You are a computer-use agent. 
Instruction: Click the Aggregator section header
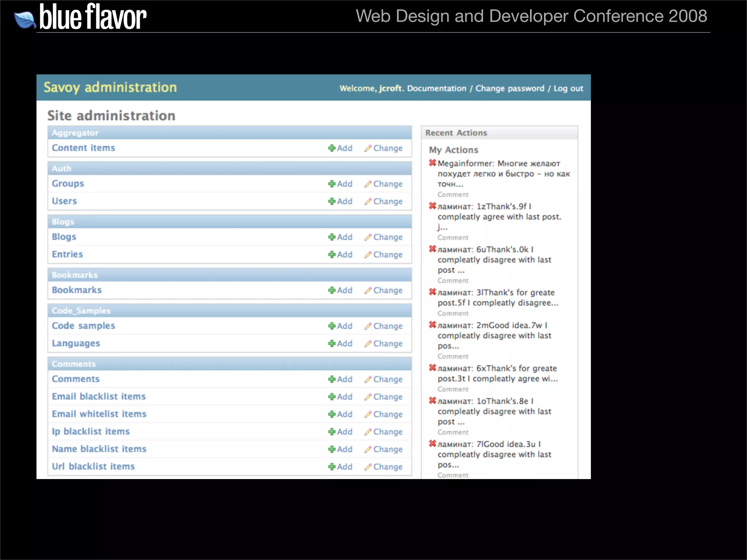pos(75,133)
